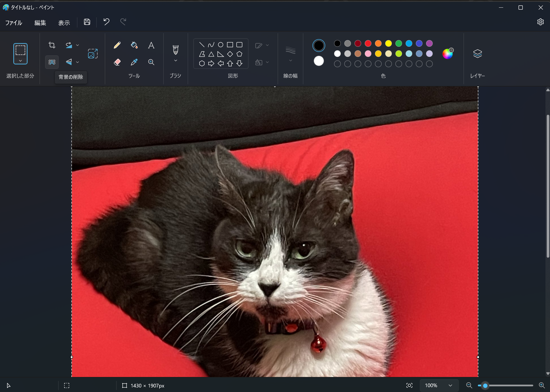Screen dimensions: 550x392
Task: Click the vertical scrollbar thumb
Action: coord(548,186)
